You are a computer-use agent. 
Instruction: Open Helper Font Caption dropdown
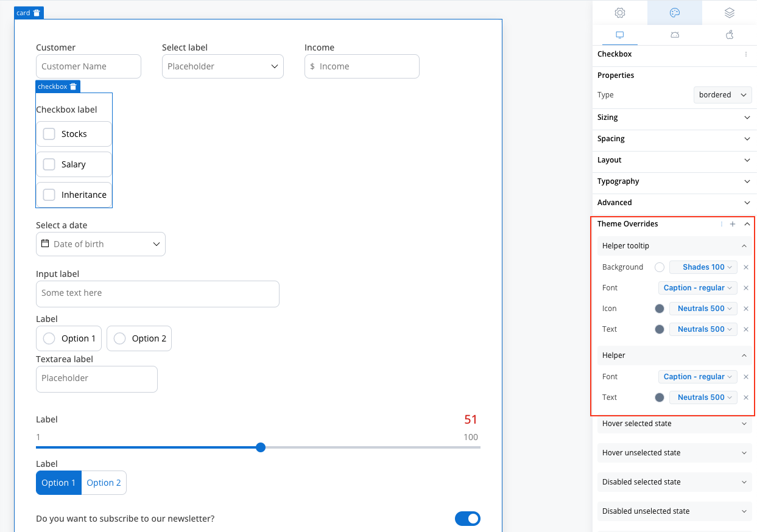pyautogui.click(x=698, y=377)
